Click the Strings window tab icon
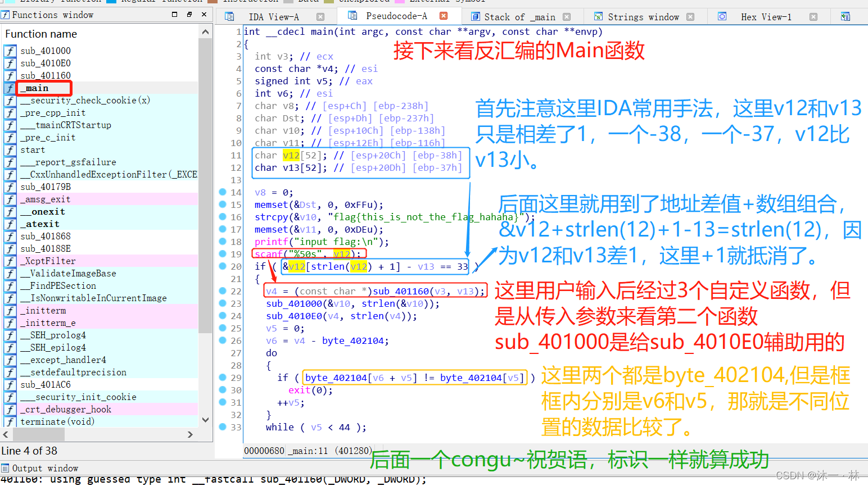Image resolution: width=868 pixels, height=486 pixels. pyautogui.click(x=599, y=17)
